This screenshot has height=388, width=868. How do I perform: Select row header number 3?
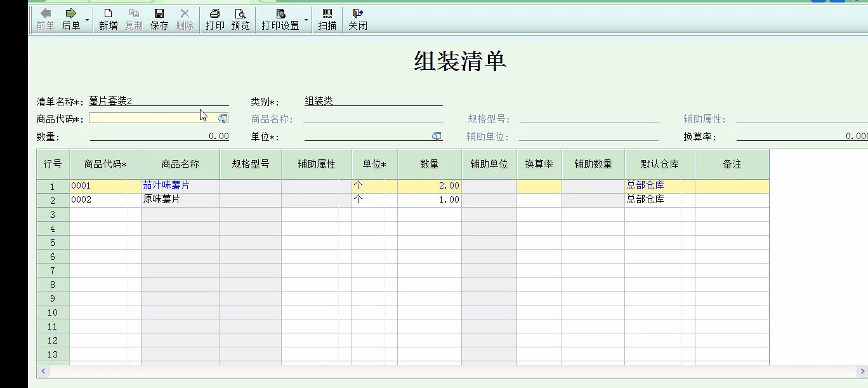click(x=53, y=215)
